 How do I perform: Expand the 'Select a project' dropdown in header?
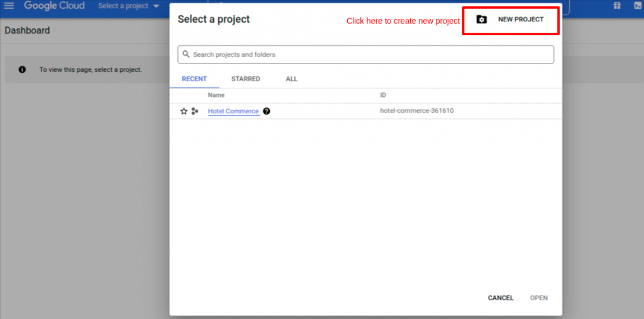click(128, 6)
